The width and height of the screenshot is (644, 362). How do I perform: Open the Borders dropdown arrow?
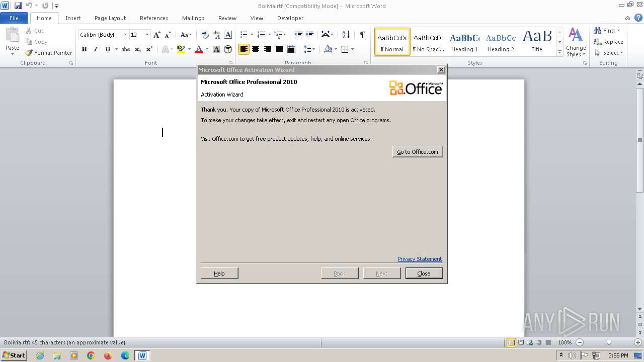coord(352,49)
